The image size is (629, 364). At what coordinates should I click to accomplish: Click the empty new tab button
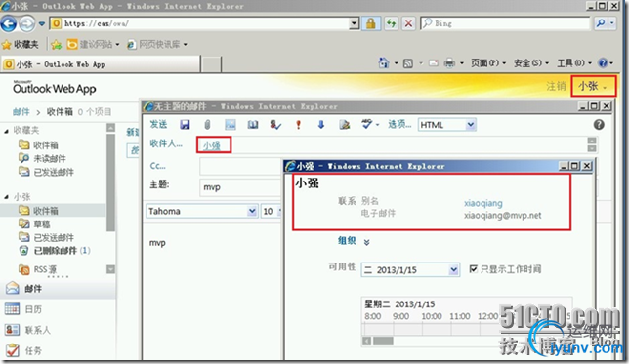coord(211,64)
